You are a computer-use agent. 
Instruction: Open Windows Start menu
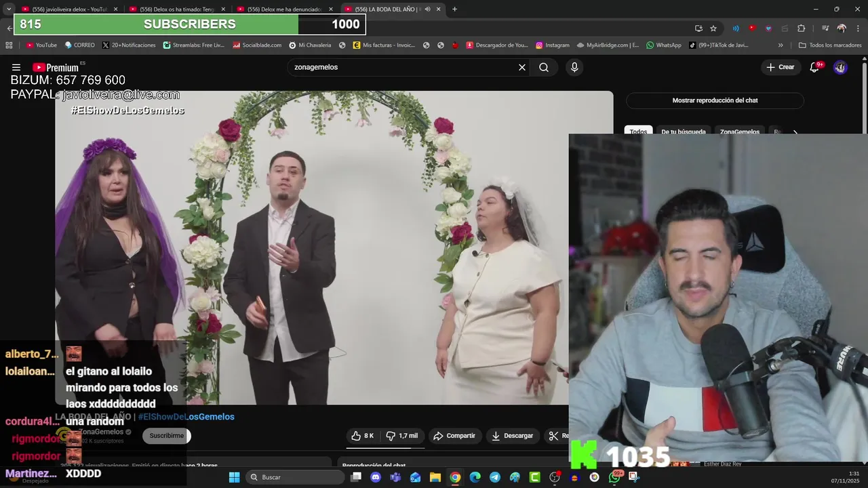coord(234,477)
